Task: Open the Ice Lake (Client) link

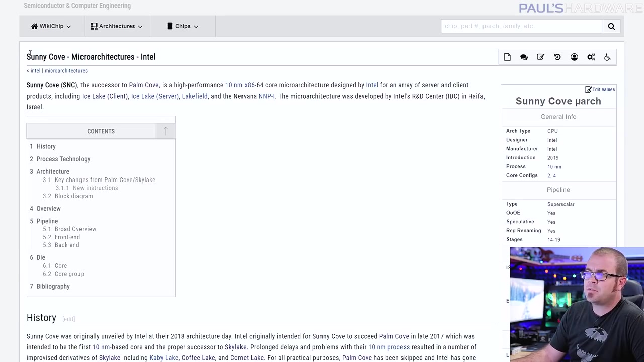Action: 105,96
